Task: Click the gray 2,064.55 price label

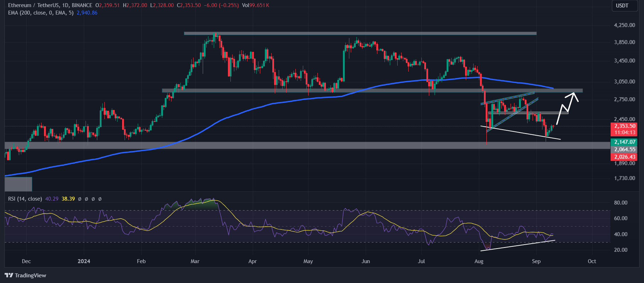Action: (624, 149)
